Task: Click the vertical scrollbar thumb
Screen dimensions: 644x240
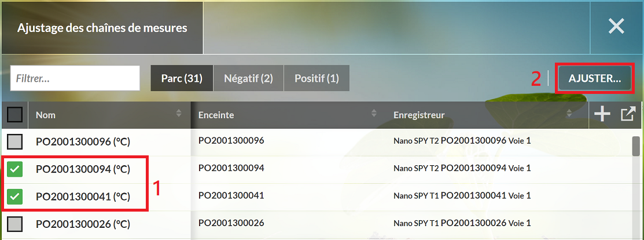Action: click(636, 147)
